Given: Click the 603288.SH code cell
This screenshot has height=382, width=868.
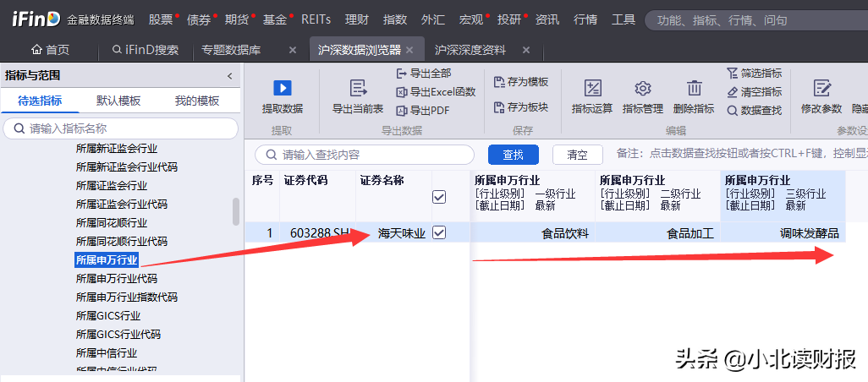Looking at the screenshot, I should pyautogui.click(x=318, y=232).
